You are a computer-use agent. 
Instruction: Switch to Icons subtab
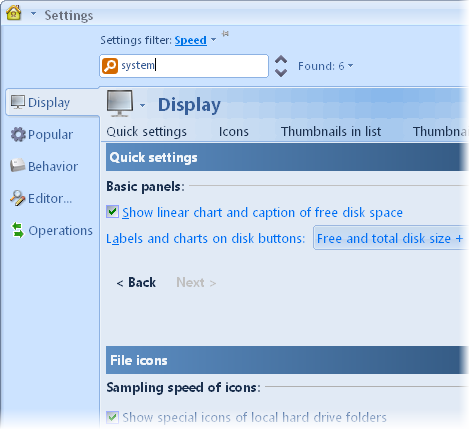(x=233, y=132)
